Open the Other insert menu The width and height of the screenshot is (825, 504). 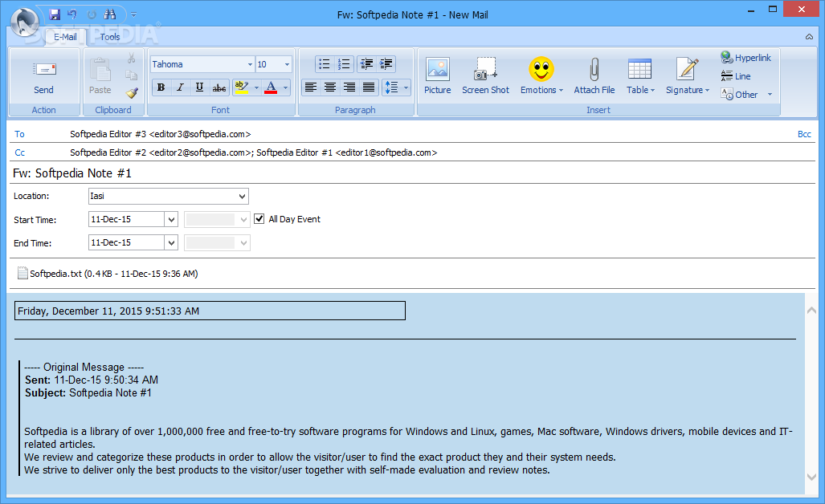(x=746, y=95)
